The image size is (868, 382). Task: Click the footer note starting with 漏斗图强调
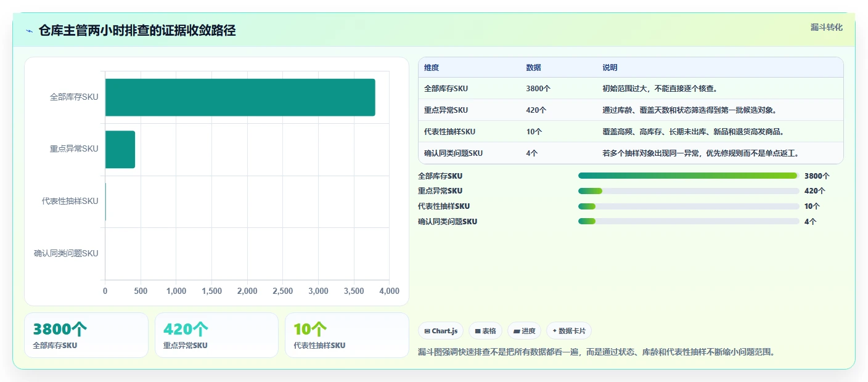coord(596,352)
